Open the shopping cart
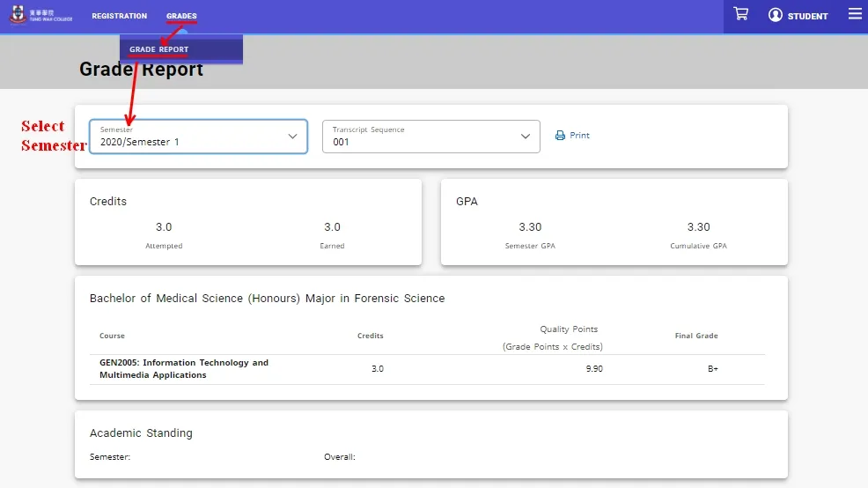Viewport: 868px width, 488px height. [x=740, y=14]
